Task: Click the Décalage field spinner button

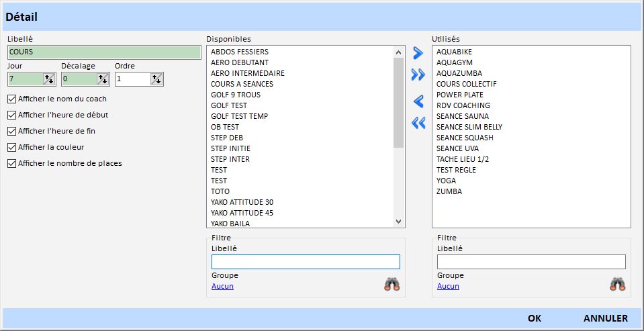Action: pos(103,79)
